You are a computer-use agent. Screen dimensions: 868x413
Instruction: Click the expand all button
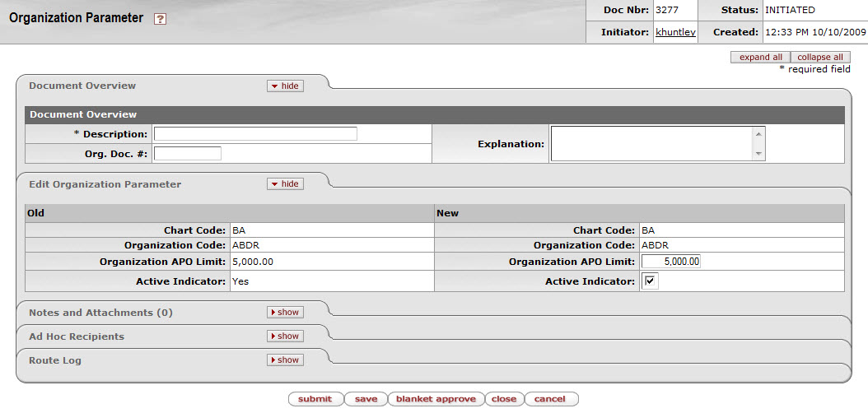point(760,58)
